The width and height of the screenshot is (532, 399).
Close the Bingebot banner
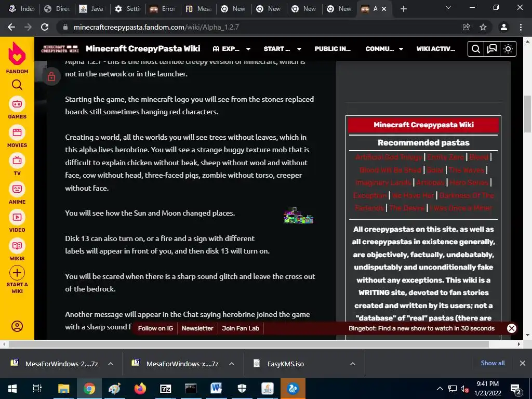(x=511, y=328)
